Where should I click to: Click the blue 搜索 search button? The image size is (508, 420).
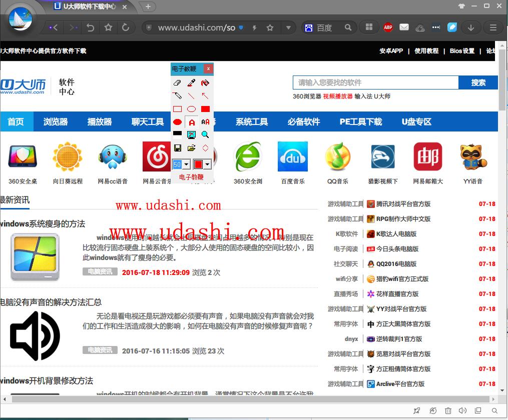click(478, 82)
